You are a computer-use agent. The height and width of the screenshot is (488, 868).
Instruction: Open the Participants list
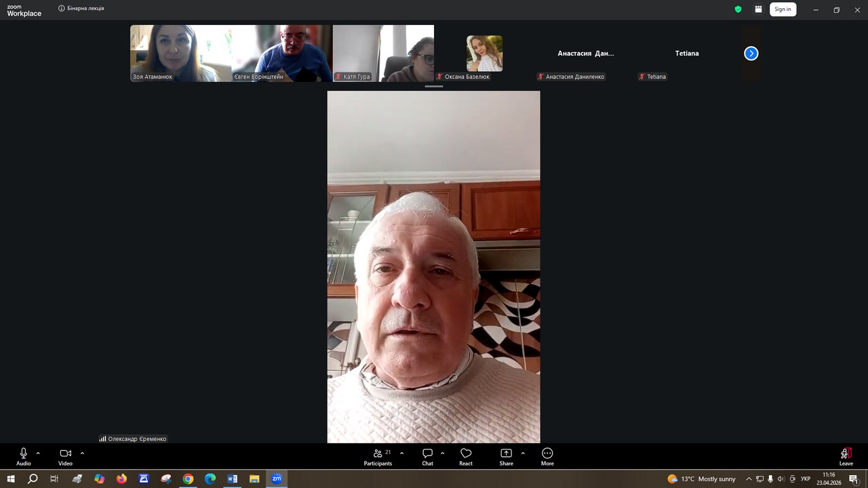point(378,456)
